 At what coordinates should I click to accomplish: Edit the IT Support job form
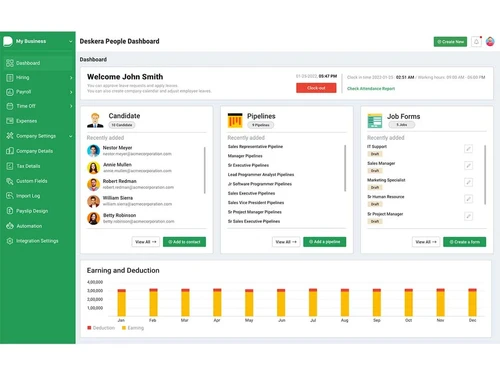click(468, 149)
